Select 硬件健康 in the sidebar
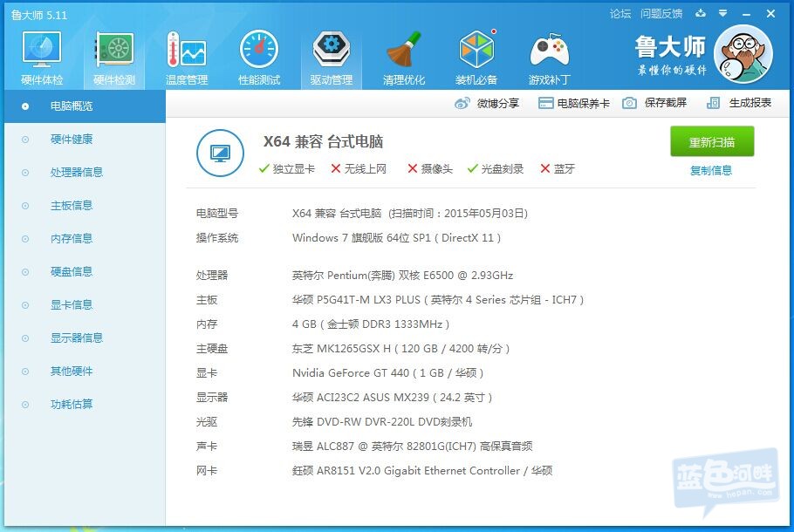The height and width of the screenshot is (532, 794). click(x=85, y=140)
